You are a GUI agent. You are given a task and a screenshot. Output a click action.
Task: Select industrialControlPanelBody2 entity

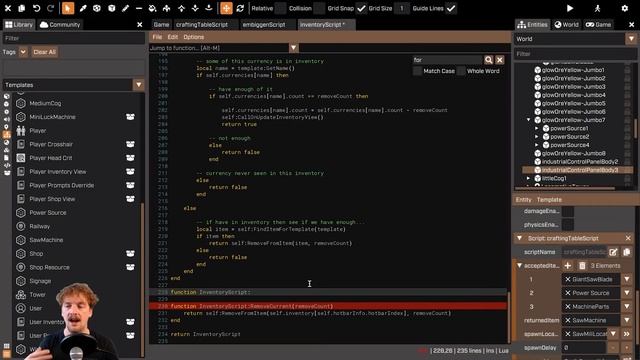coord(580,162)
